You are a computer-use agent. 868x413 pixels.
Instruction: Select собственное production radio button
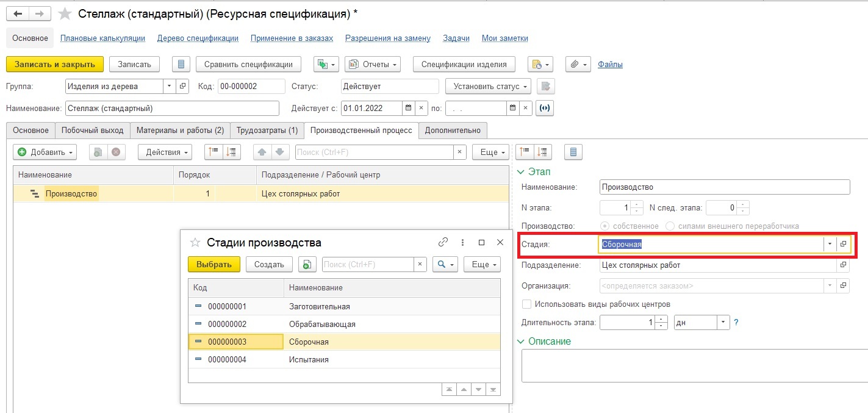(604, 226)
